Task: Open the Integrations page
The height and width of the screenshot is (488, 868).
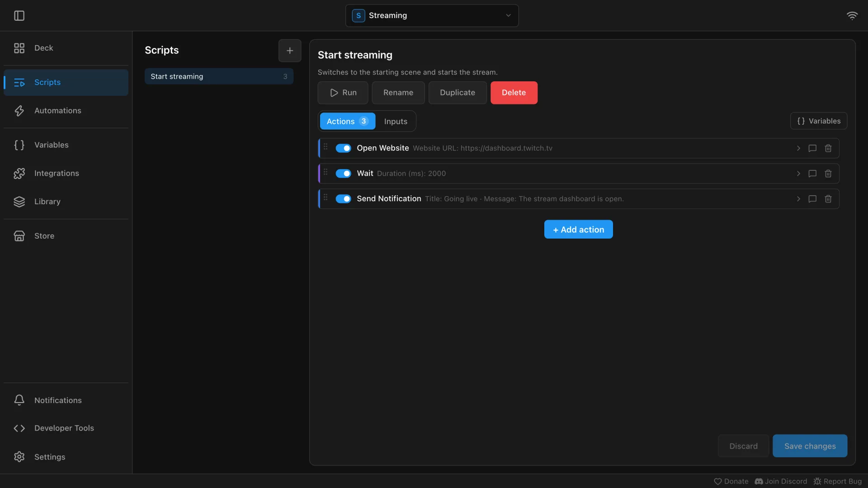Action: click(x=66, y=174)
